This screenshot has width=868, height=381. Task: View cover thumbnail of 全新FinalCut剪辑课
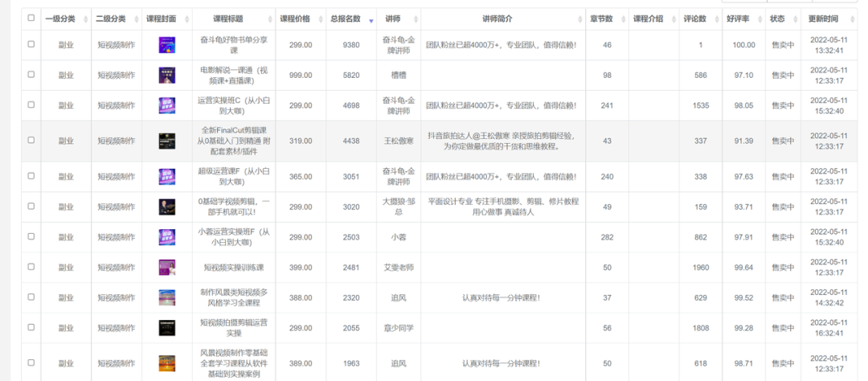pyautogui.click(x=166, y=141)
